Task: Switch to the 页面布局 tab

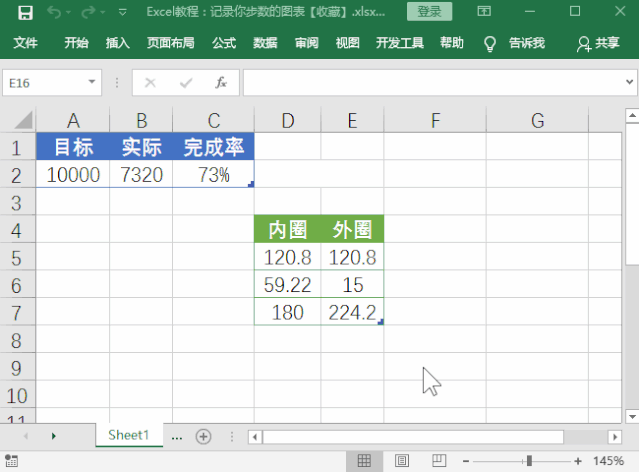Action: click(171, 42)
